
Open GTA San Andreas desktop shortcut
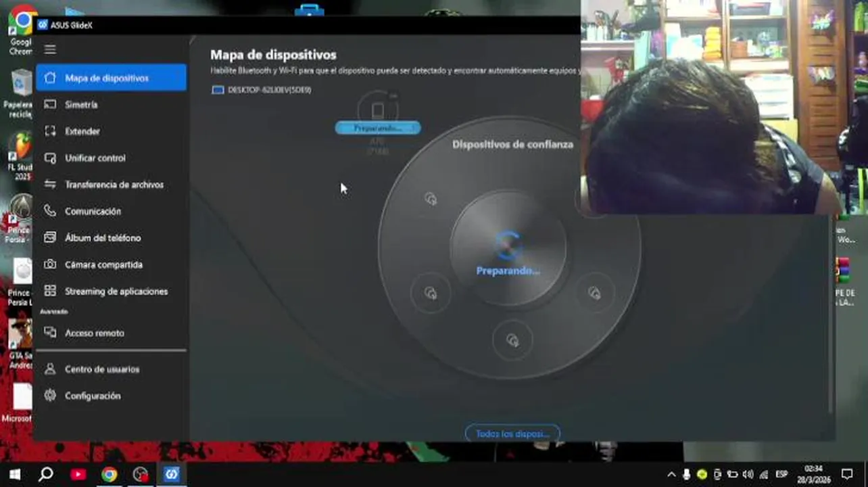(x=20, y=344)
